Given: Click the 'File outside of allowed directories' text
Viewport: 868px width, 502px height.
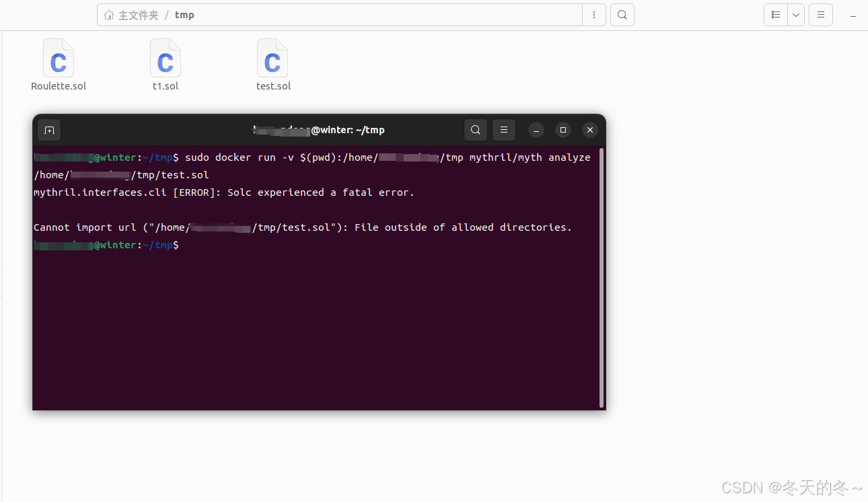Looking at the screenshot, I should [x=463, y=227].
